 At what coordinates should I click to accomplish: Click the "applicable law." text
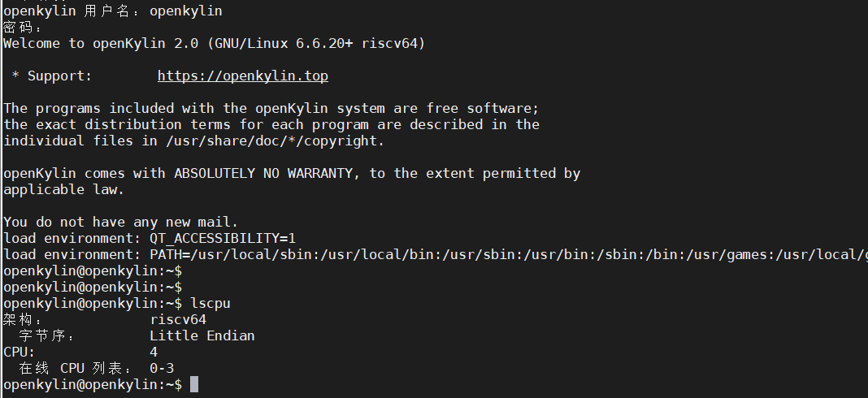(x=63, y=189)
